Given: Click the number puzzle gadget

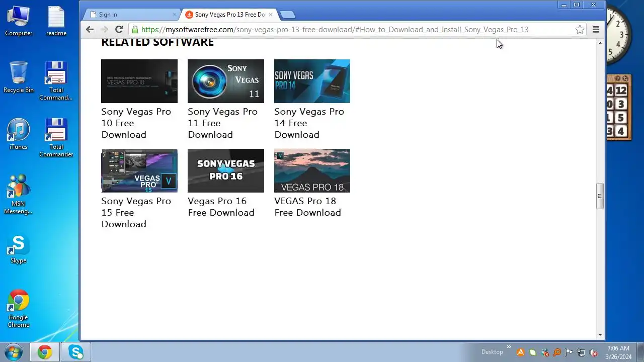Looking at the screenshot, I should (619, 108).
